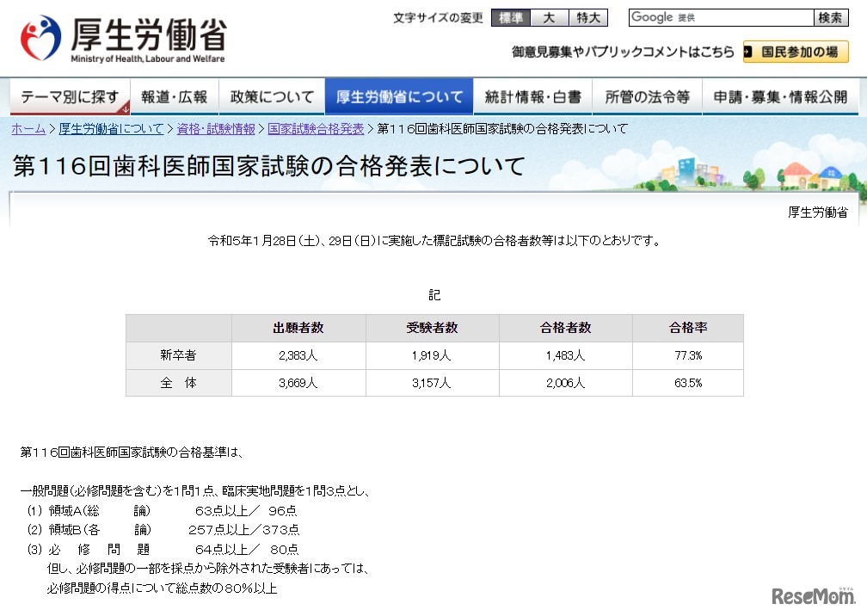
Task: Click the 御意見募集やパブリックコメントはこちら text
Action: point(623,52)
